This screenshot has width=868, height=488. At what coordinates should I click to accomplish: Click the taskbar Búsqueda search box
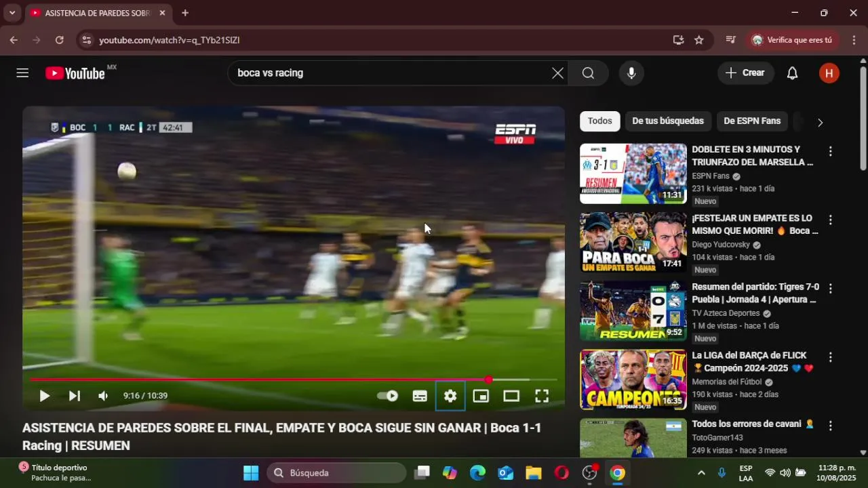pos(336,473)
